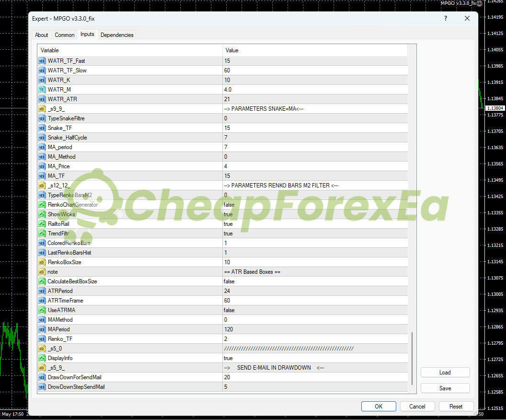Click the integer icon beside ColoredRenkoBars
Image resolution: width=506 pixels, height=420 pixels.
(42, 243)
